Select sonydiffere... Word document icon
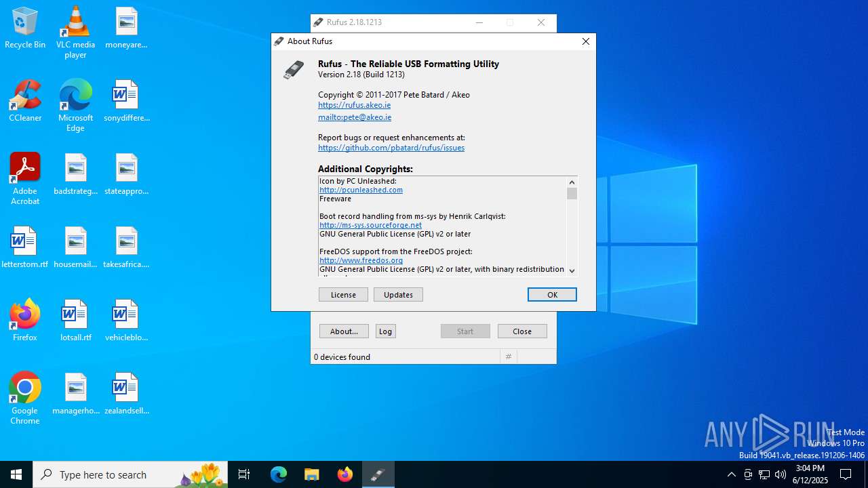This screenshot has width=868, height=488. [126, 102]
